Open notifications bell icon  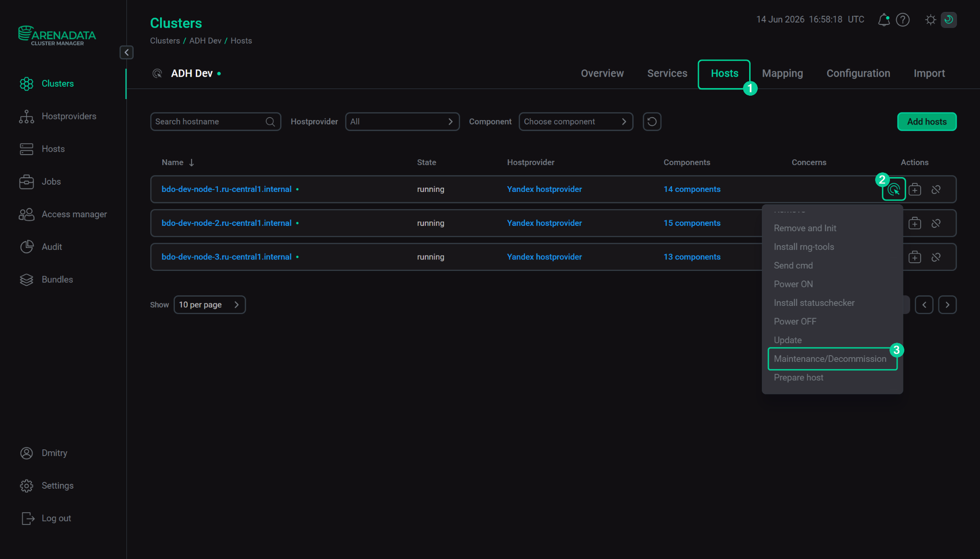pos(884,20)
